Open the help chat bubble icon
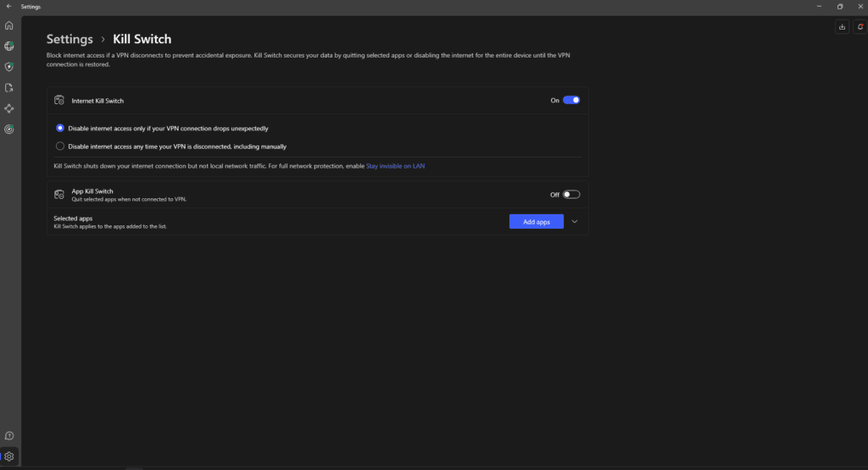 9,435
